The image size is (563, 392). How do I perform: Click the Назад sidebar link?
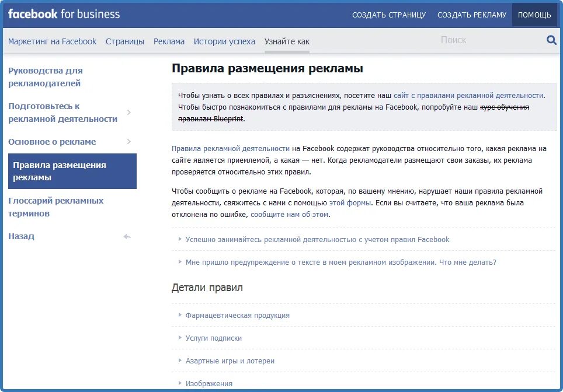(21, 236)
